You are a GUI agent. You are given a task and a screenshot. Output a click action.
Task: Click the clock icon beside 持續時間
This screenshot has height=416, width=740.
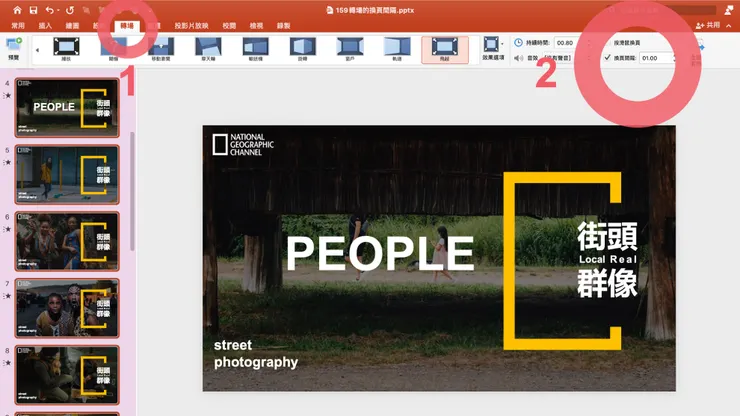518,42
